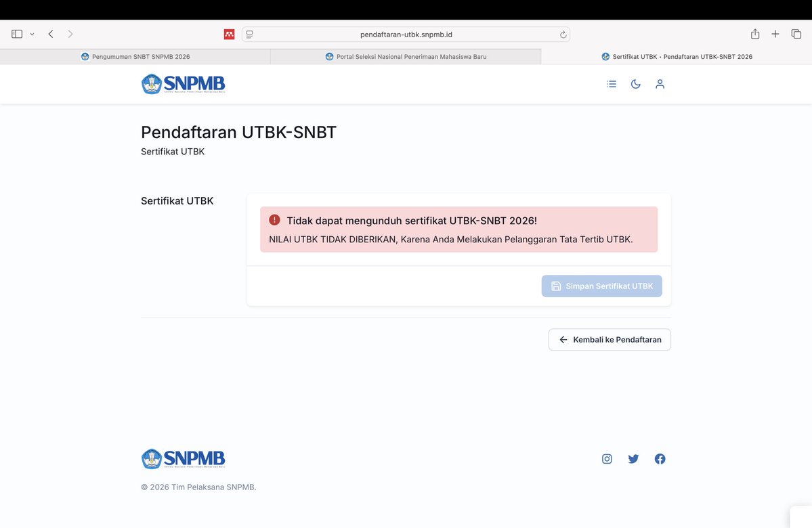
Task: Open the Instagram icon in footer
Action: 607,459
